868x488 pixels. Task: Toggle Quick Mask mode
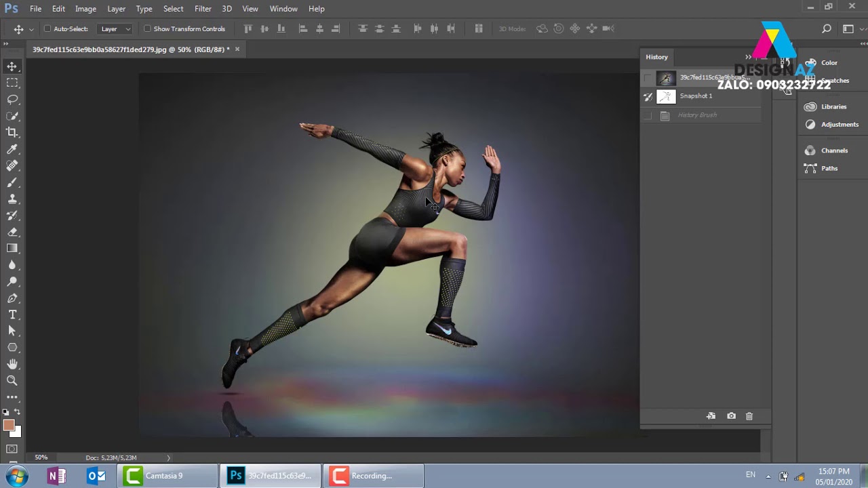pyautogui.click(x=12, y=449)
